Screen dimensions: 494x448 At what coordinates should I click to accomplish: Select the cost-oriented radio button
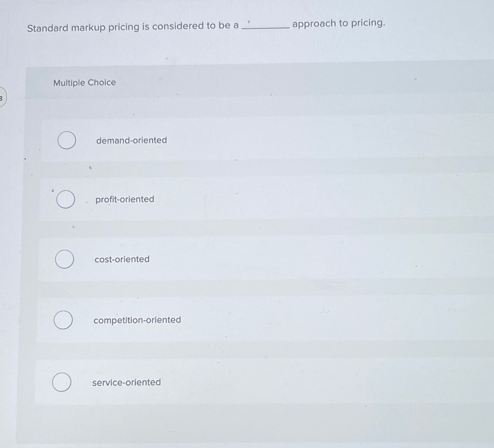[65, 259]
